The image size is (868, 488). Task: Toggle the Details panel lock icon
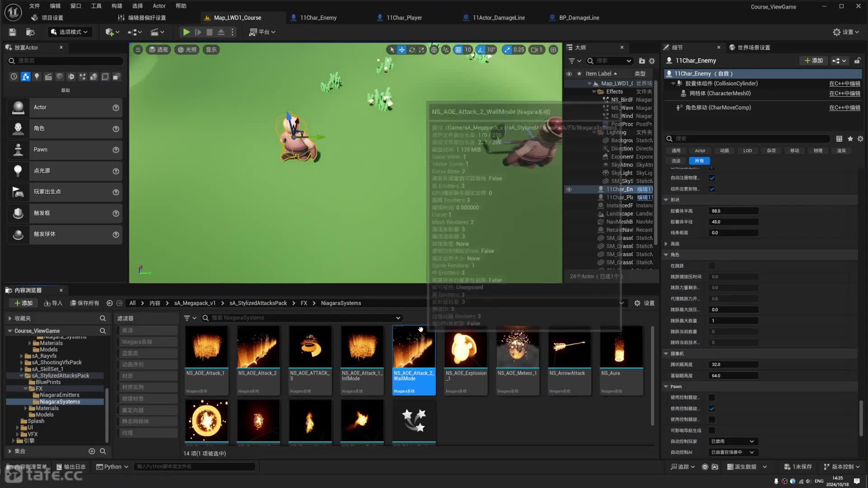click(857, 61)
